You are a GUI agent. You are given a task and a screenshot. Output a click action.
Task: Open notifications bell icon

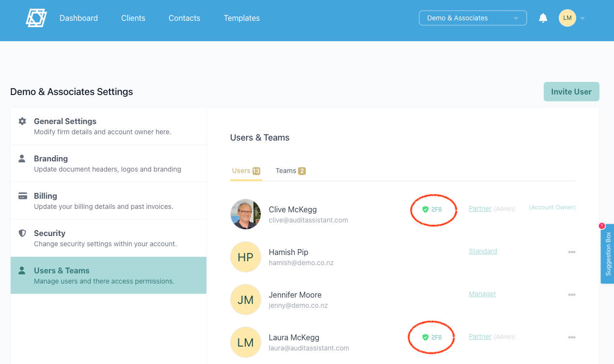coord(543,18)
